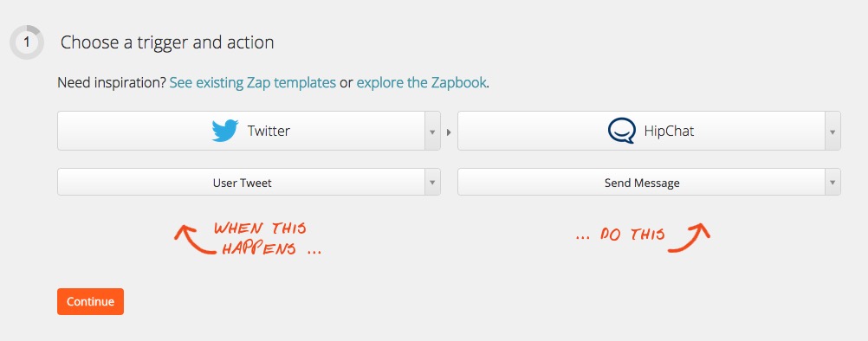The height and width of the screenshot is (341, 868).
Task: Click the HipChat speech bubble icon
Action: [x=622, y=131]
